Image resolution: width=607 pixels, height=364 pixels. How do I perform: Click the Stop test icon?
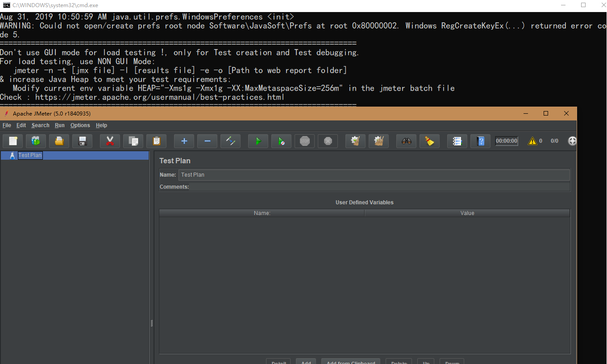click(x=304, y=141)
